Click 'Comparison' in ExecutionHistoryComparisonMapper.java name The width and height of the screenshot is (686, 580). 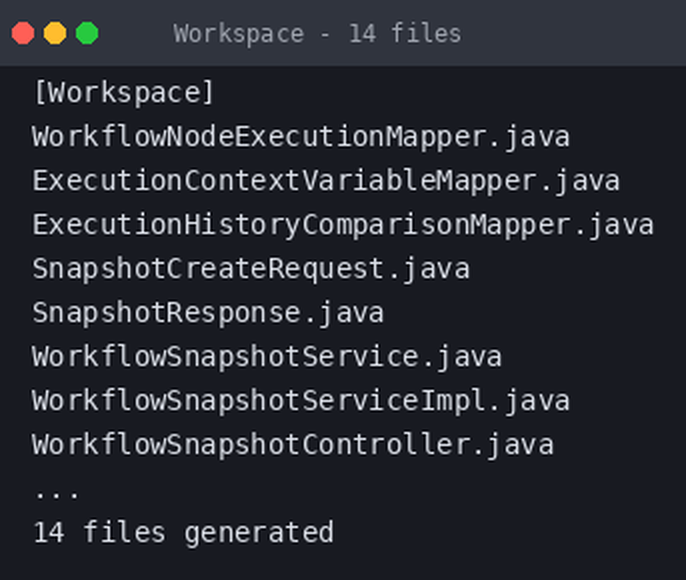pyautogui.click(x=386, y=225)
